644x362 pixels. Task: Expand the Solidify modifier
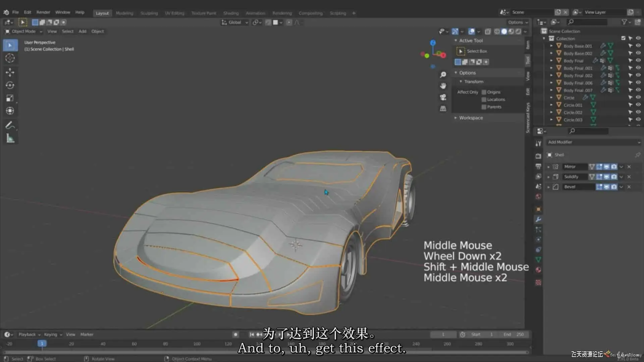549,177
